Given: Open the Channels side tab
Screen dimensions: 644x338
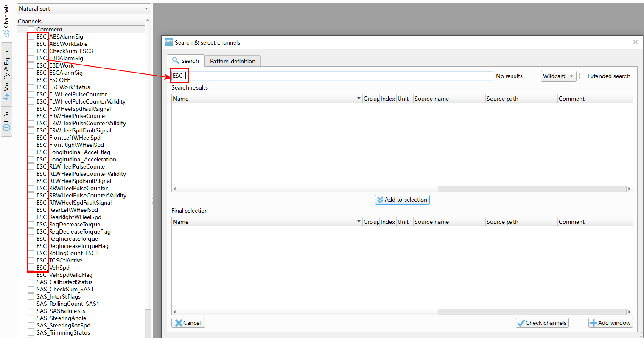Looking at the screenshot, I should click(6, 20).
